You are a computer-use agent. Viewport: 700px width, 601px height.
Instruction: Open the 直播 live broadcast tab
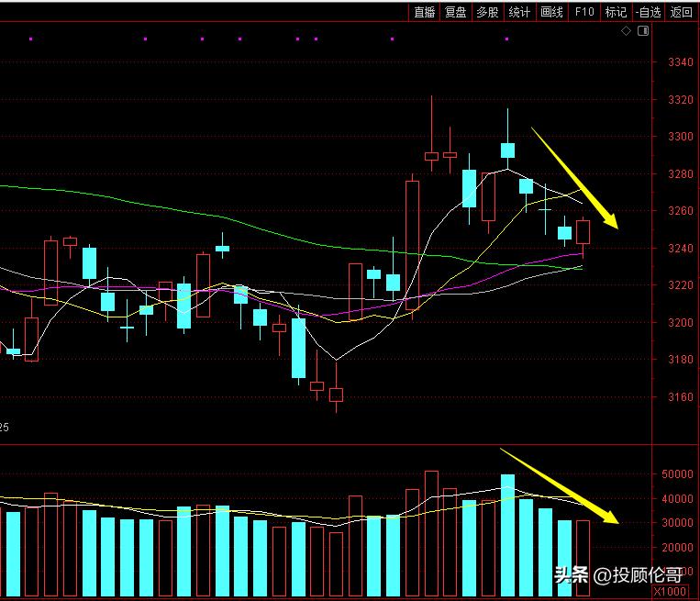(425, 12)
